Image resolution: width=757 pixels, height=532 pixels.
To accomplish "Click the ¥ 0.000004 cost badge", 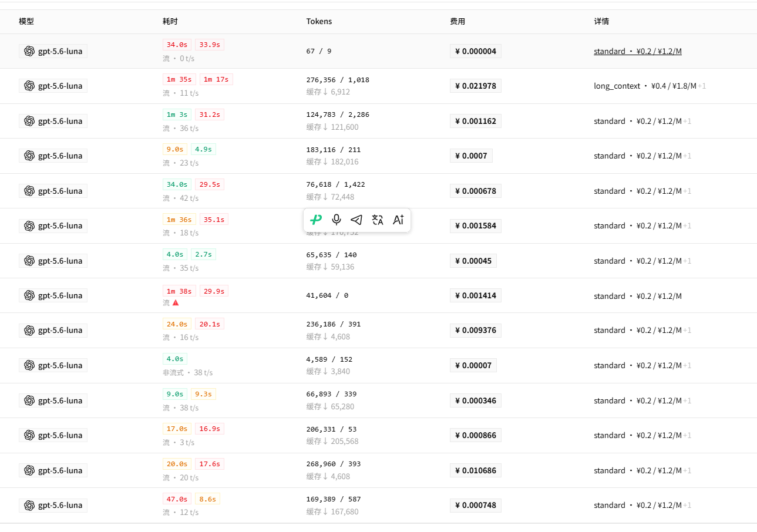I will click(476, 51).
